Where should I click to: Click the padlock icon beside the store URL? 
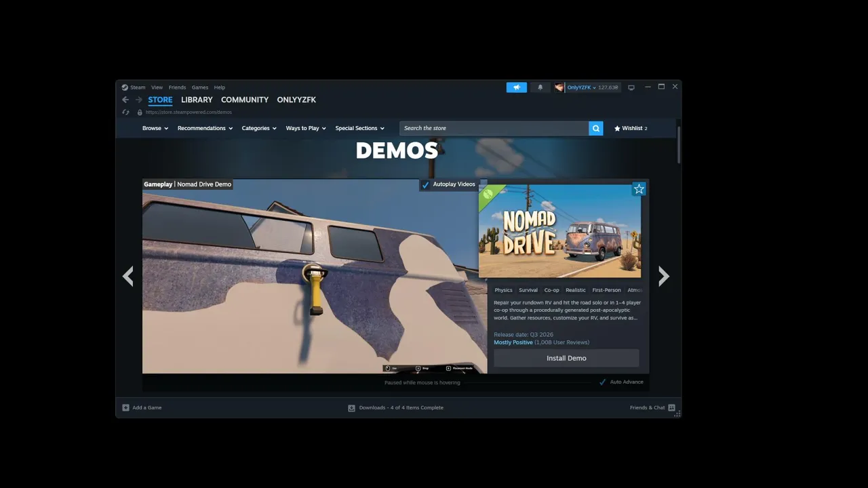140,113
